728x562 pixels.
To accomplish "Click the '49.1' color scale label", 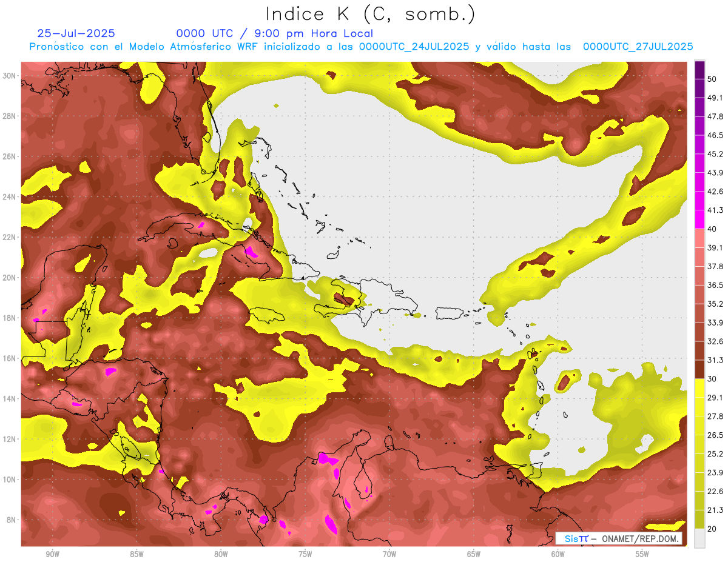I will click(x=715, y=97).
